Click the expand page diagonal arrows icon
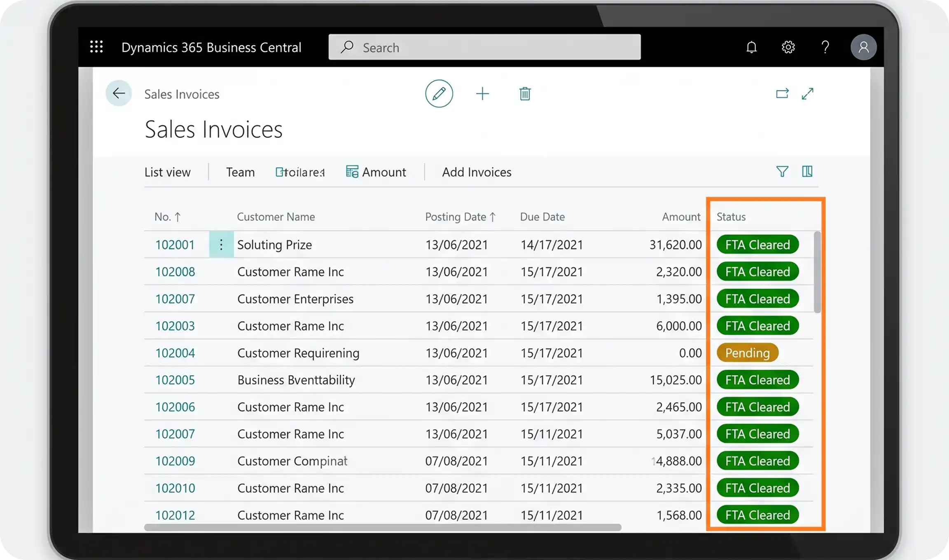 (x=807, y=94)
